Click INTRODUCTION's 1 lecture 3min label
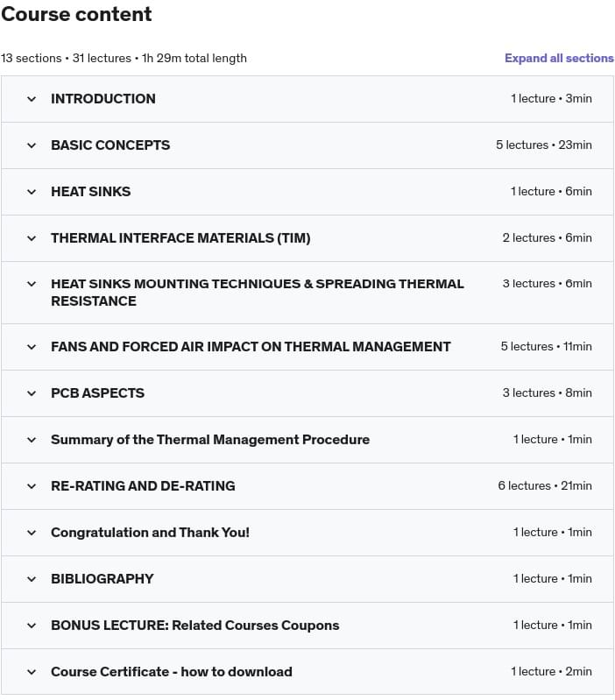Screen dimensions: 615x700 pos(551,99)
